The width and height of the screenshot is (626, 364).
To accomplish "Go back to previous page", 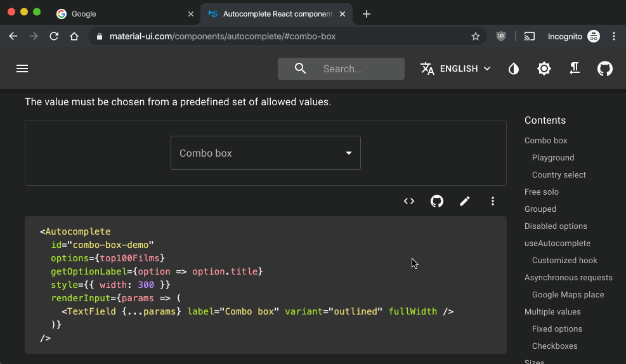I will pos(13,36).
